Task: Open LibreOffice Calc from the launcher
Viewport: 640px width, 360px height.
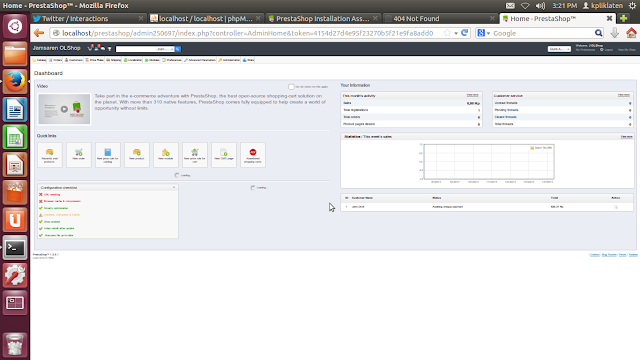Action: [15, 137]
